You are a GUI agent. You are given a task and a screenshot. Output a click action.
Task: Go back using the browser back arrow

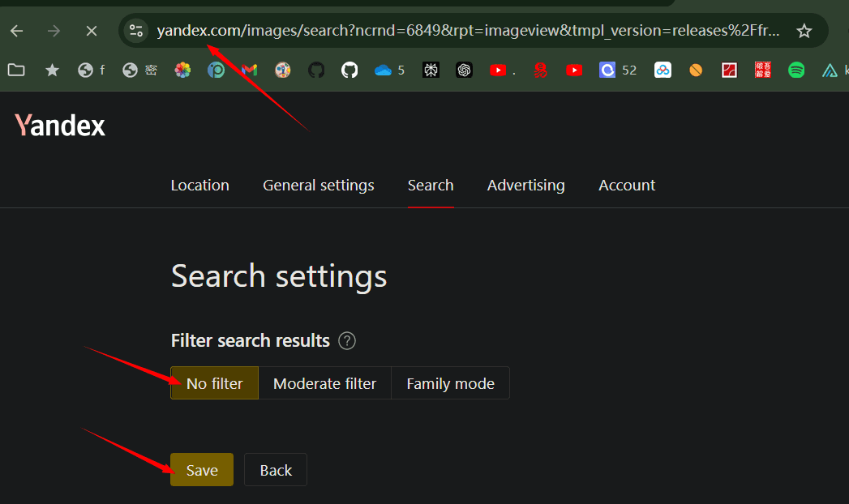tap(17, 31)
